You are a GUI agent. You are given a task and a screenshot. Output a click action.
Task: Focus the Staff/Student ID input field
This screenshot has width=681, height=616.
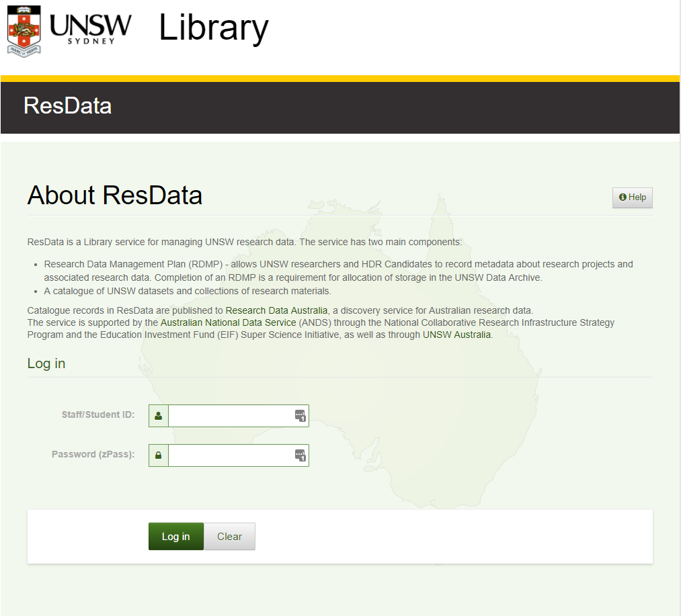[230, 416]
